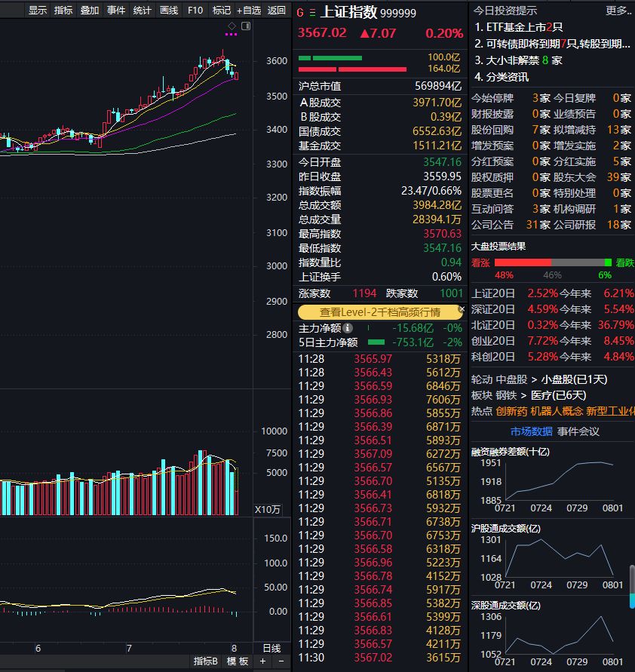Open the chart menu via the ≡ icon beside 上证指数
This screenshot has height=672, width=635.
312,13
